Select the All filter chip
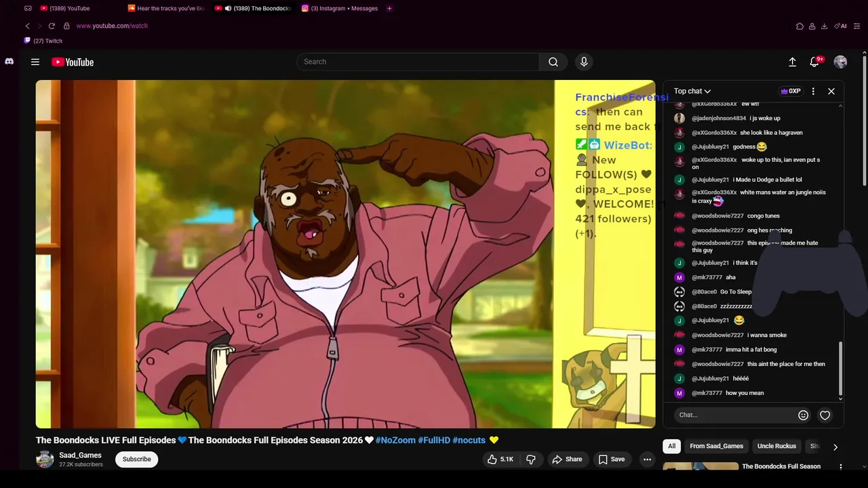Image resolution: width=868 pixels, height=488 pixels. coord(671,446)
